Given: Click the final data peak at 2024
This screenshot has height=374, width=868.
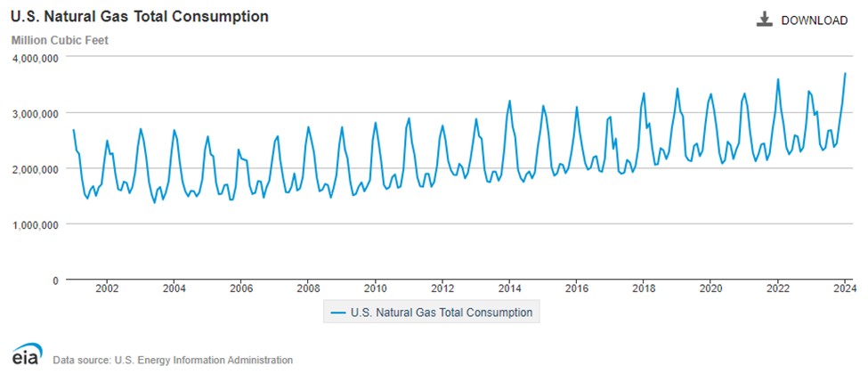Looking at the screenshot, I should pyautogui.click(x=845, y=74).
